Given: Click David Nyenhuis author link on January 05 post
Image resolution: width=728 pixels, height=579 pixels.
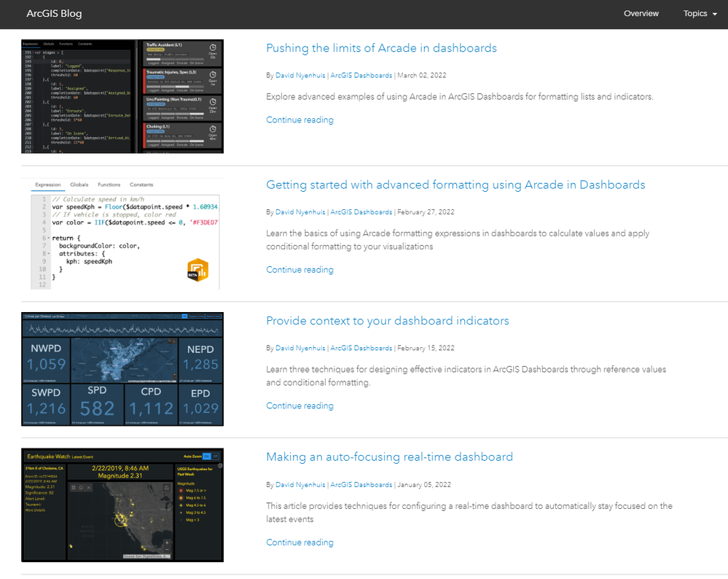Looking at the screenshot, I should pyautogui.click(x=300, y=485).
